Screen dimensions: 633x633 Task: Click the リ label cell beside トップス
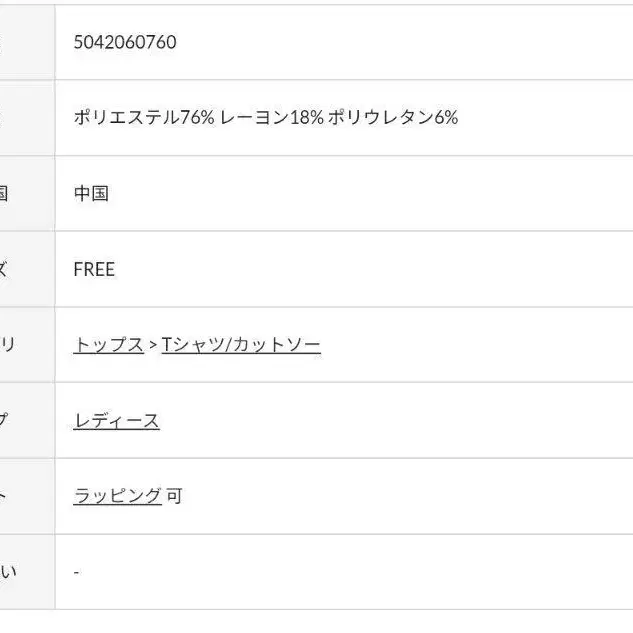(x=20, y=345)
